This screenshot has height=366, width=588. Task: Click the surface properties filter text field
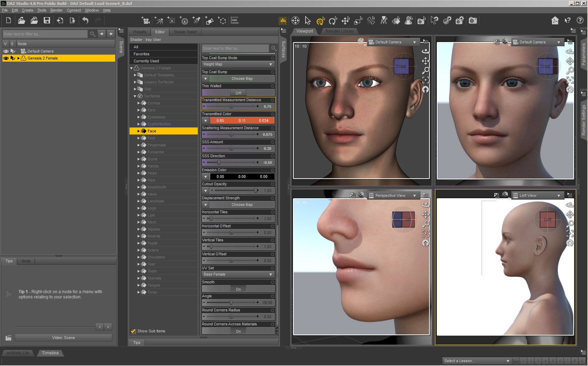click(235, 48)
